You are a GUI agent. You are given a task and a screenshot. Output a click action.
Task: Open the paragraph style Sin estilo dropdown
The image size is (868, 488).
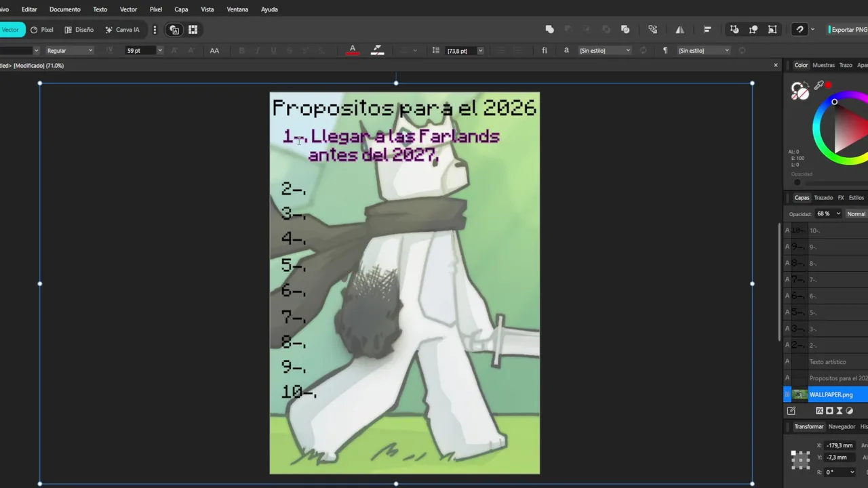(704, 51)
